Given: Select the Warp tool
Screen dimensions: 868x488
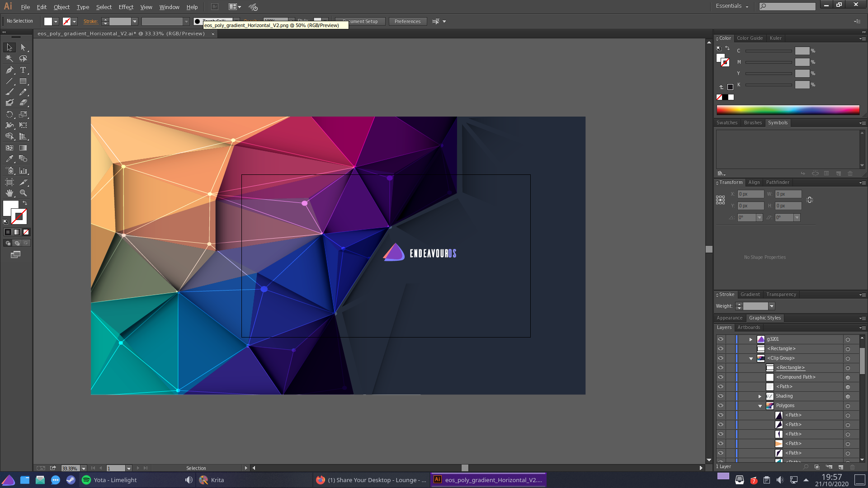Looking at the screenshot, I should coord(9,125).
